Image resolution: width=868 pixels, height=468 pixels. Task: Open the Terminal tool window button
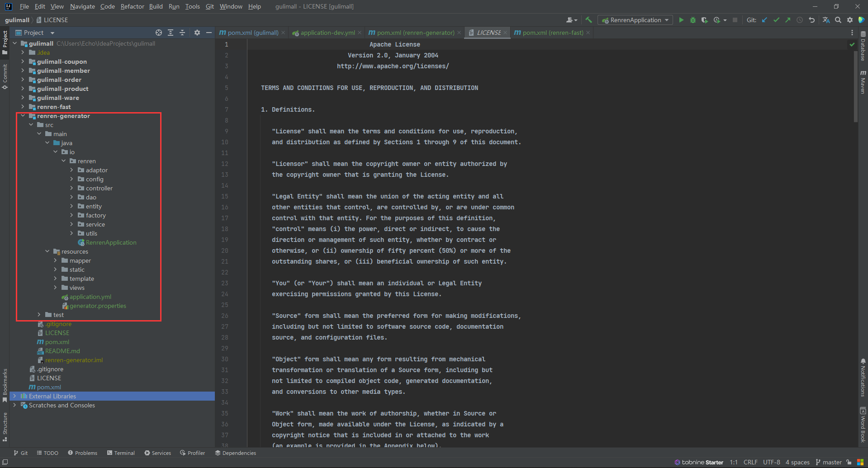click(121, 453)
